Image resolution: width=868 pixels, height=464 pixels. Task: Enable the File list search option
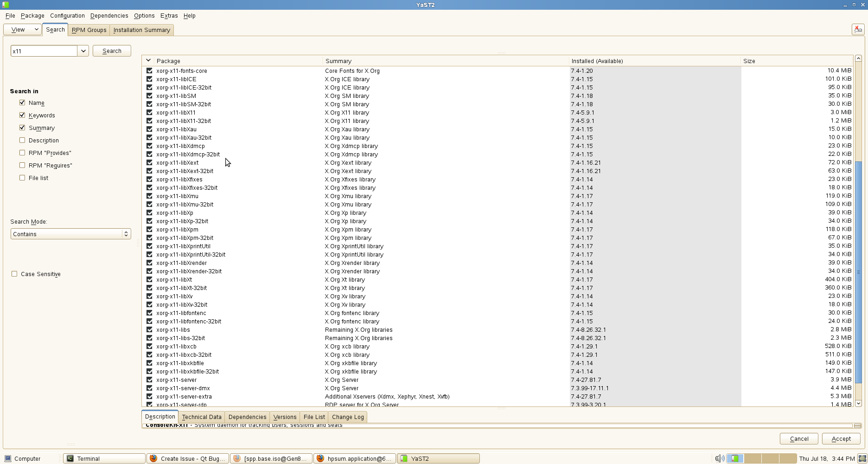click(x=22, y=178)
